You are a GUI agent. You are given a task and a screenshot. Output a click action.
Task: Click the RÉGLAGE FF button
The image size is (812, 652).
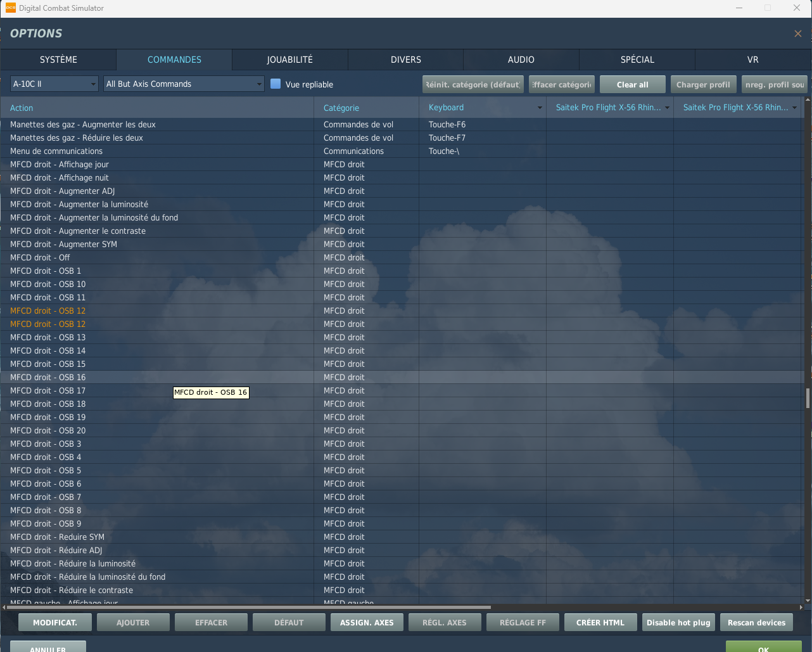click(523, 622)
